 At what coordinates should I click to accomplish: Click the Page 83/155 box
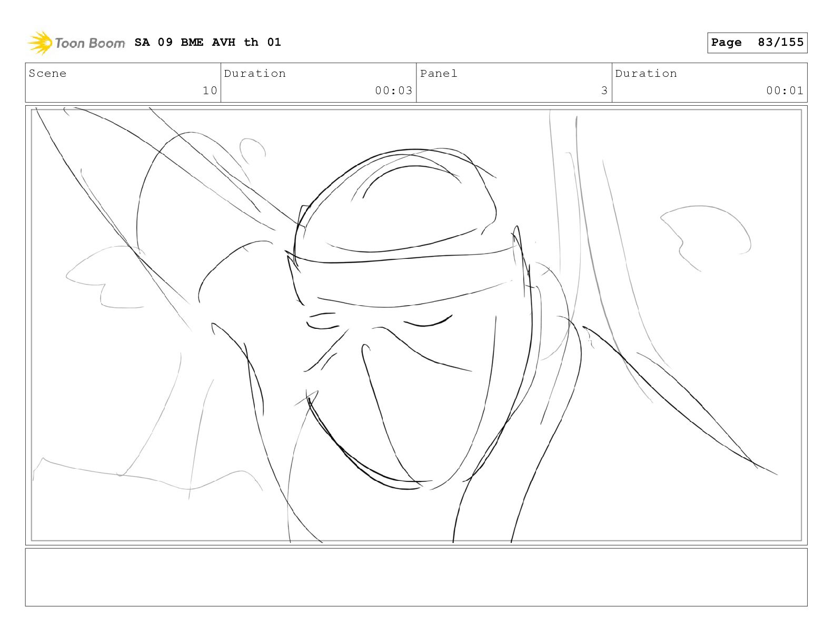click(x=757, y=43)
